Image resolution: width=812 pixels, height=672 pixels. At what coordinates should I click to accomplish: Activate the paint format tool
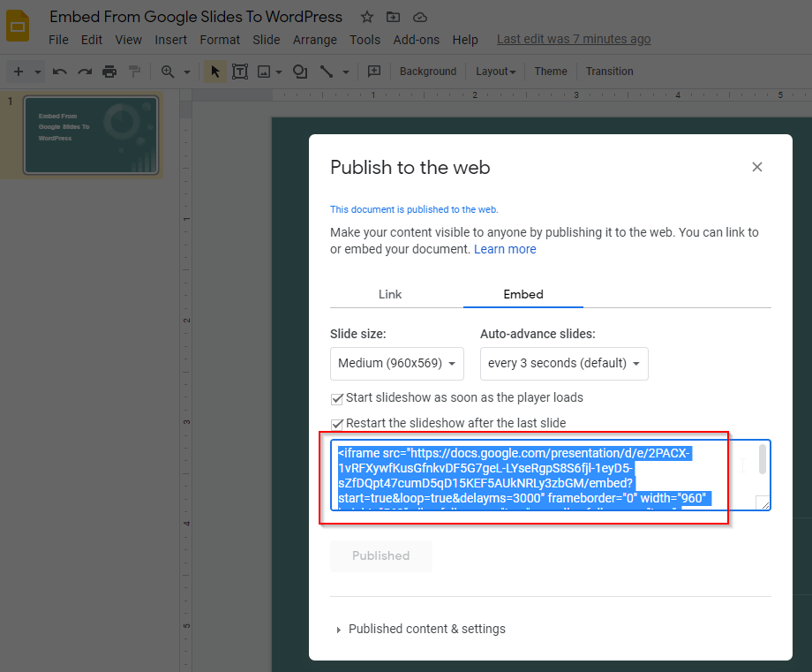pos(135,72)
